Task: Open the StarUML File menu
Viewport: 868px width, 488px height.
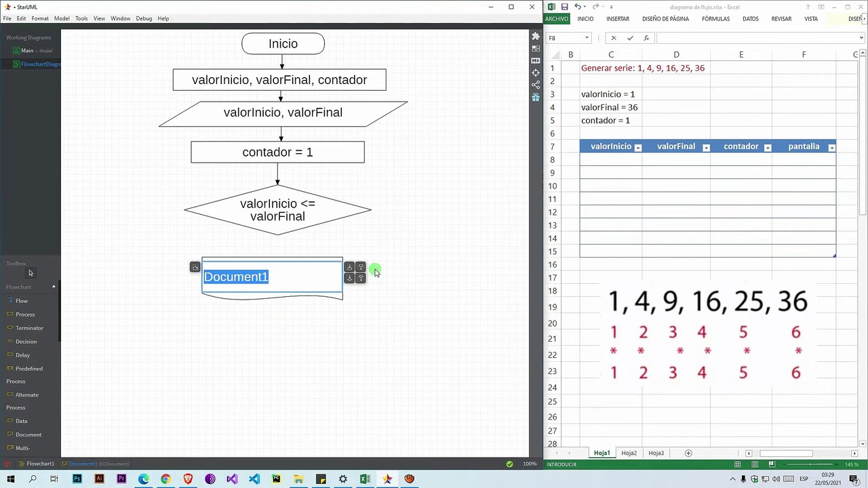Action: point(7,18)
